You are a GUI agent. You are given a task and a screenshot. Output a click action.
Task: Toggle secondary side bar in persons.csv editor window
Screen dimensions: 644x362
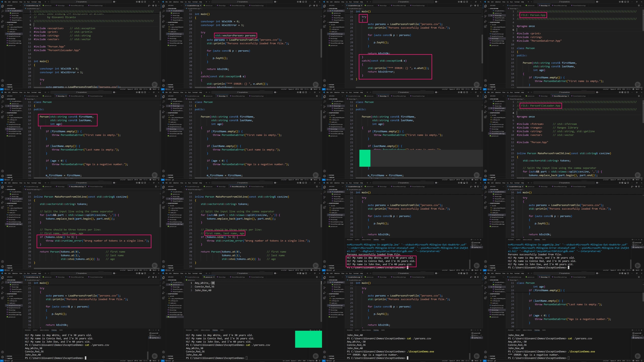point(306,273)
